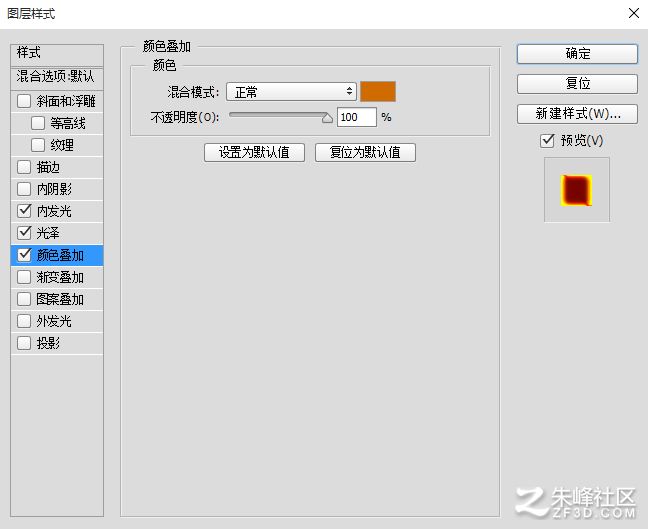The image size is (648, 529).
Task: Enable the 内阴影 checkbox
Action: [x=24, y=189]
